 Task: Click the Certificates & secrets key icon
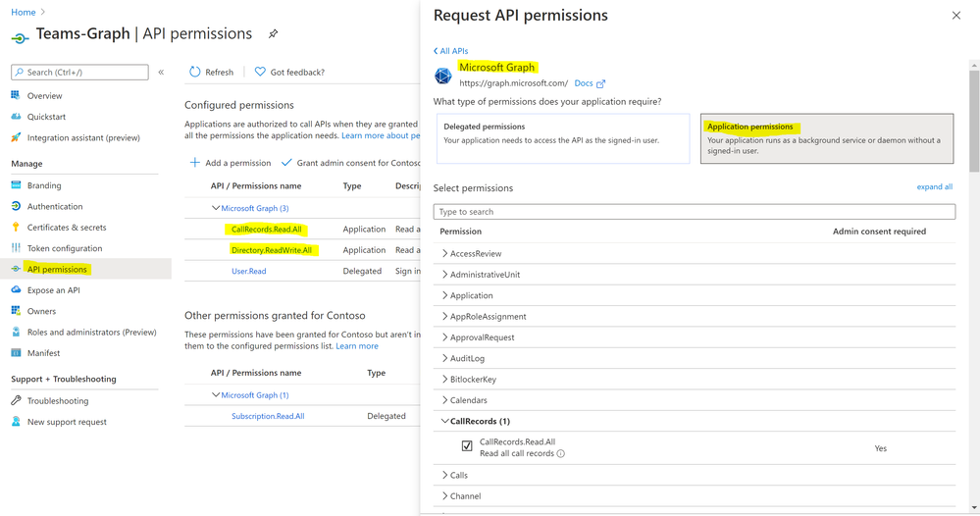[16, 228]
